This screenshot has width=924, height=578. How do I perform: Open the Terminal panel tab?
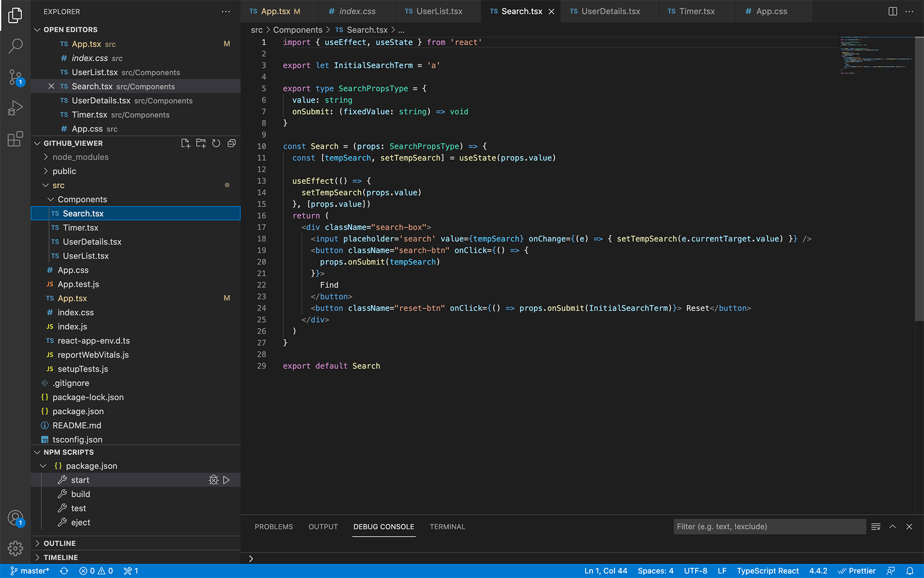pos(447,527)
